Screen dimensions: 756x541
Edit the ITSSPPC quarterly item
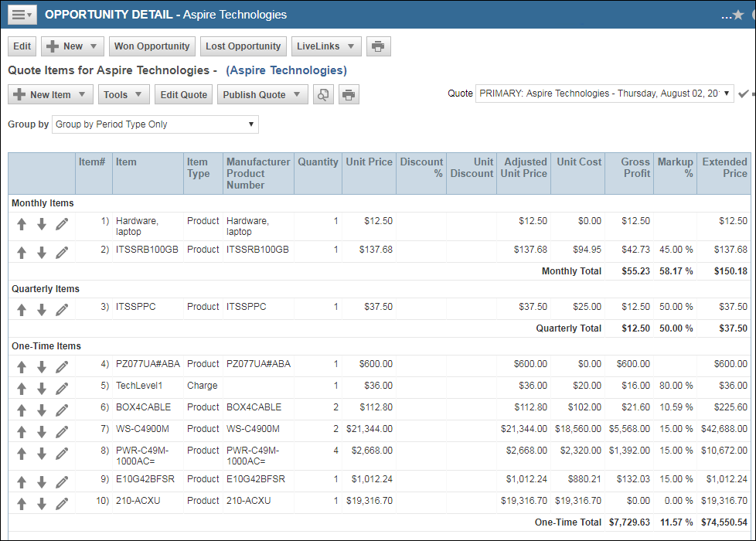tap(62, 309)
